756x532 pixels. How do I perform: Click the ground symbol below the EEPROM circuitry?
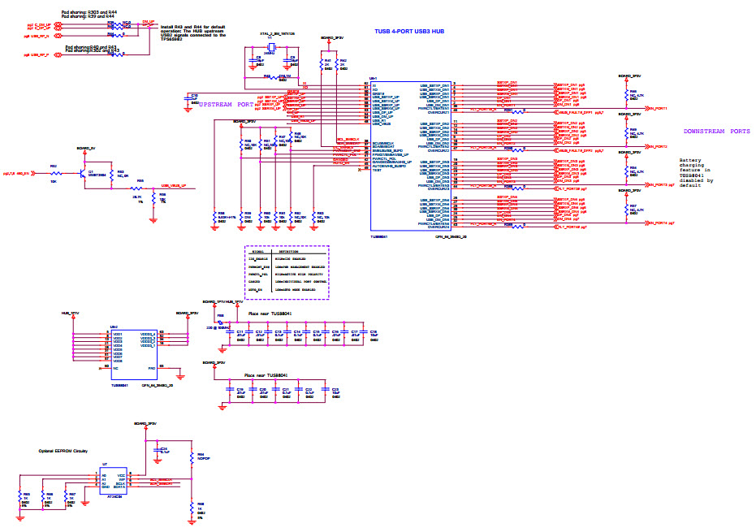[x=84, y=504]
